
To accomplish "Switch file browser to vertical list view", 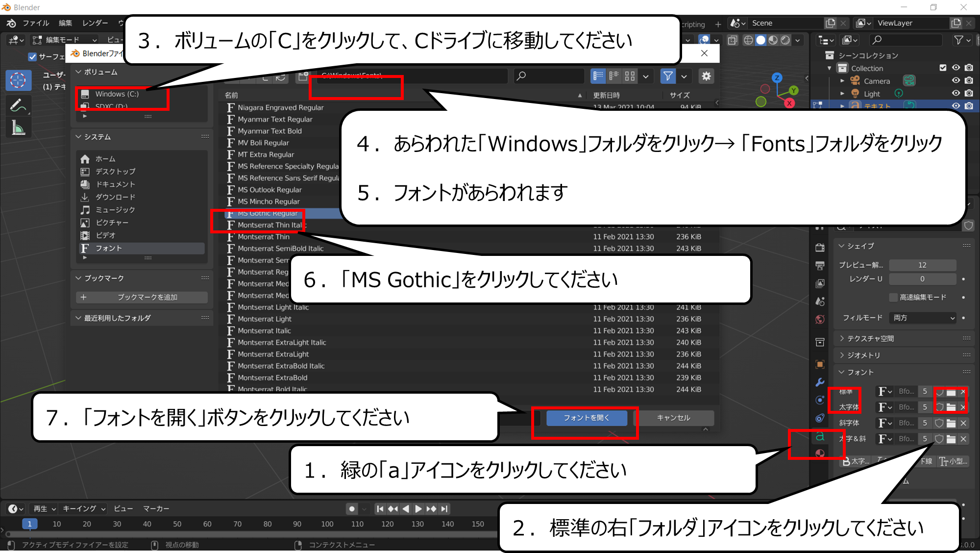I will [x=598, y=76].
